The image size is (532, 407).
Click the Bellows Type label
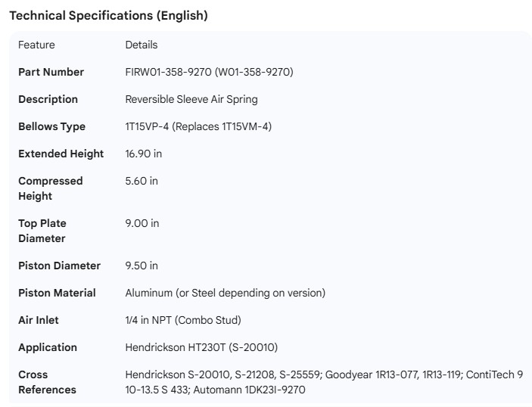[x=51, y=126]
